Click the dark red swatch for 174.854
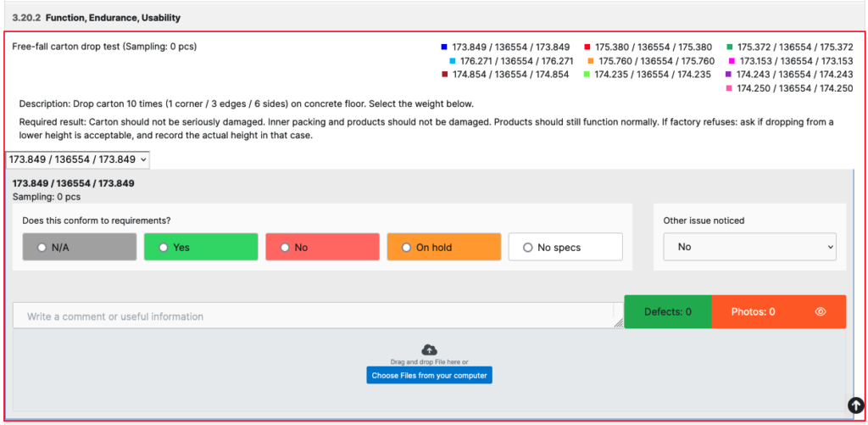This screenshot has height=425, width=868. [444, 75]
